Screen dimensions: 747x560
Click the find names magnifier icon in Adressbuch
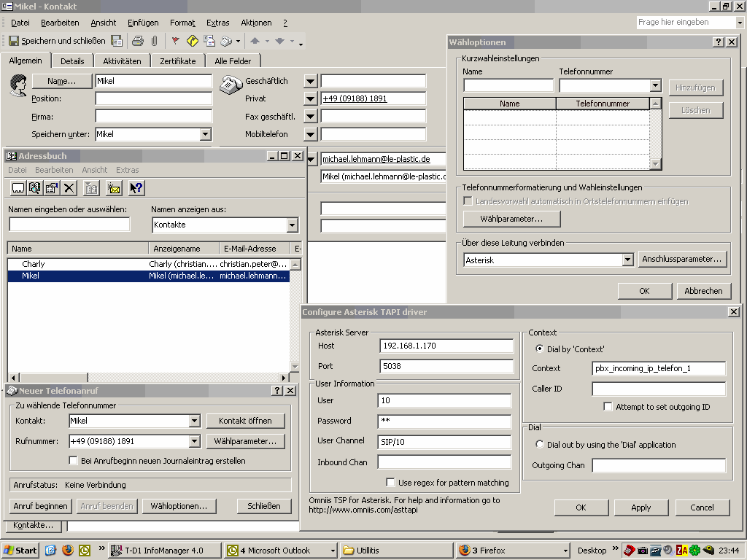coord(35,188)
